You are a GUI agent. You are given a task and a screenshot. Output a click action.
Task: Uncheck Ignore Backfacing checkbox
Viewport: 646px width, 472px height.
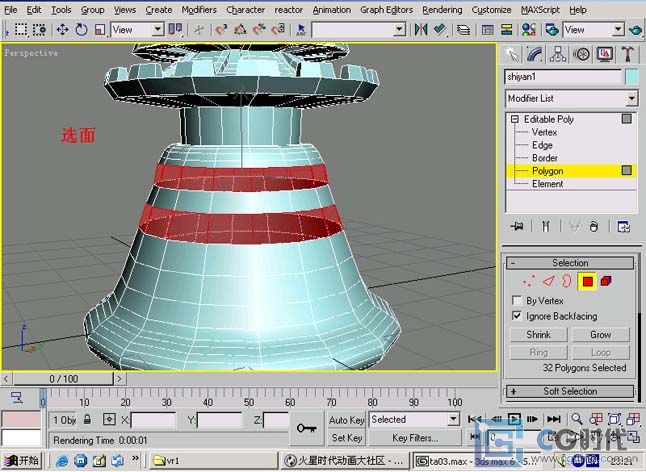click(x=517, y=316)
